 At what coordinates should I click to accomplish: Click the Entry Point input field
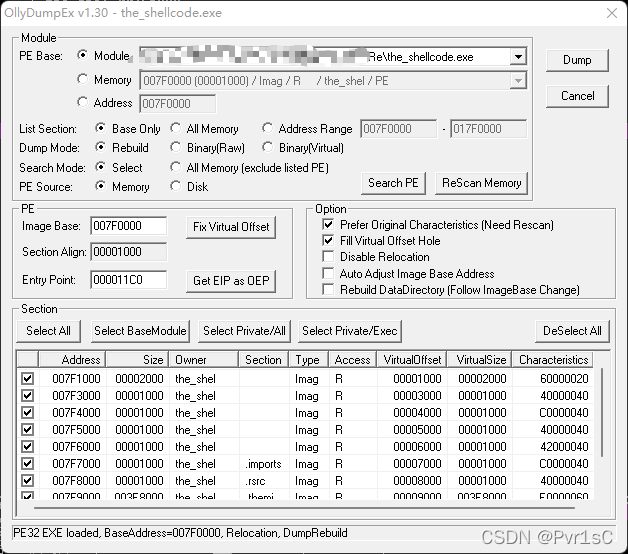point(128,280)
